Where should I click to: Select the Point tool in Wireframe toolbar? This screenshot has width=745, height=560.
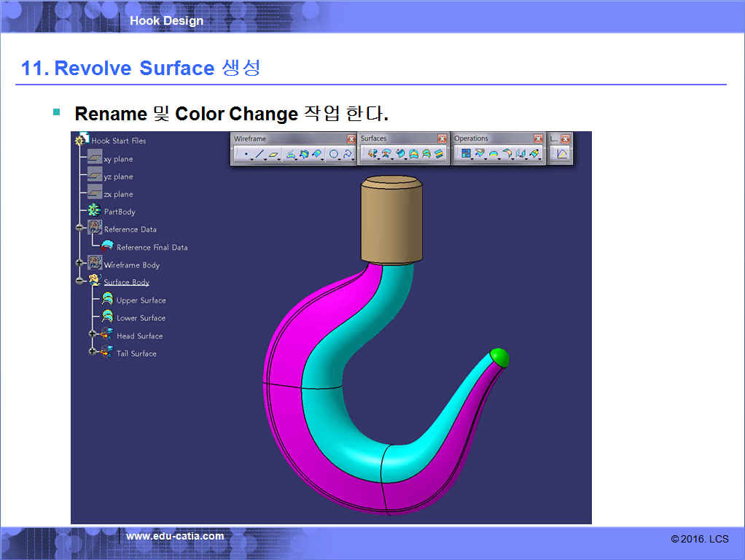coord(246,155)
